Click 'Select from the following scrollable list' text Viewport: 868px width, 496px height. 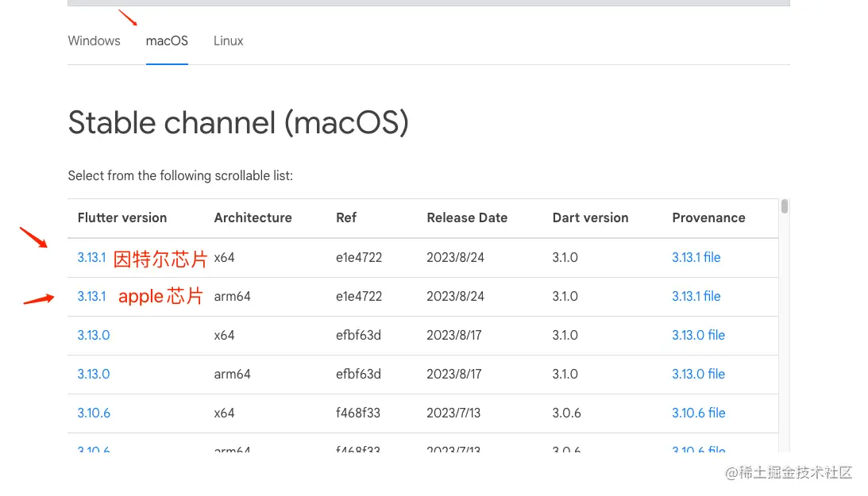pyautogui.click(x=180, y=176)
